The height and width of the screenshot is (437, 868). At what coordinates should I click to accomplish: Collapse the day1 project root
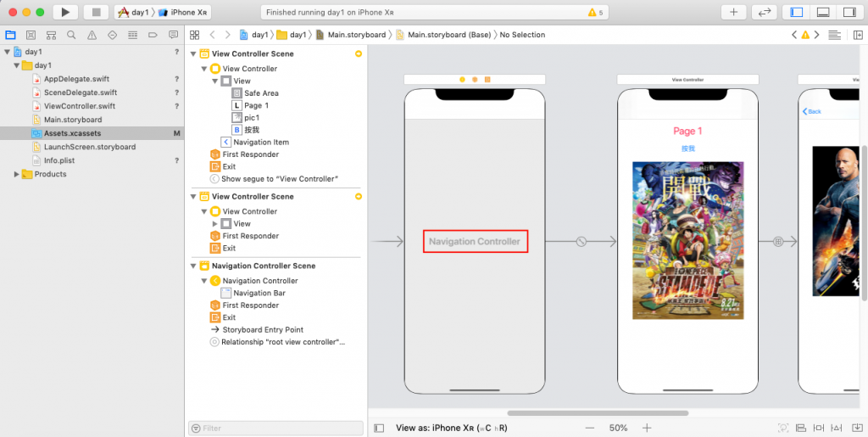coord(7,52)
